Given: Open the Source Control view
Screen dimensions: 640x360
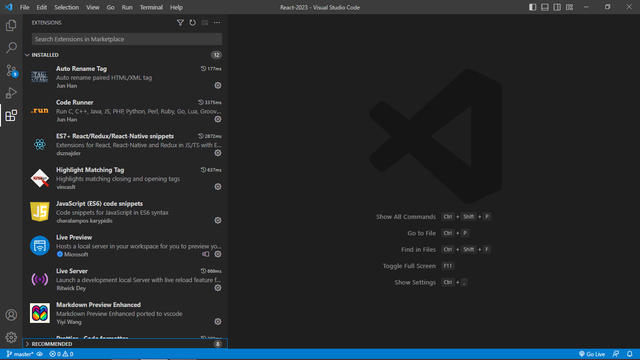Looking at the screenshot, I should pyautogui.click(x=11, y=71).
